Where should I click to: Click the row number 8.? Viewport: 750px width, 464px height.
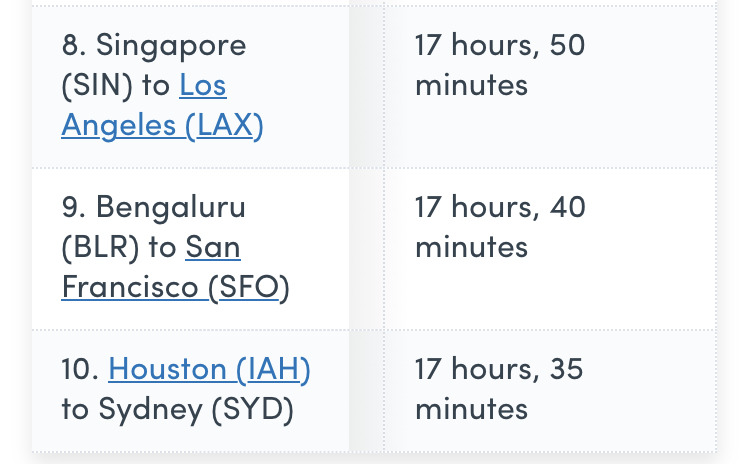pos(74,44)
